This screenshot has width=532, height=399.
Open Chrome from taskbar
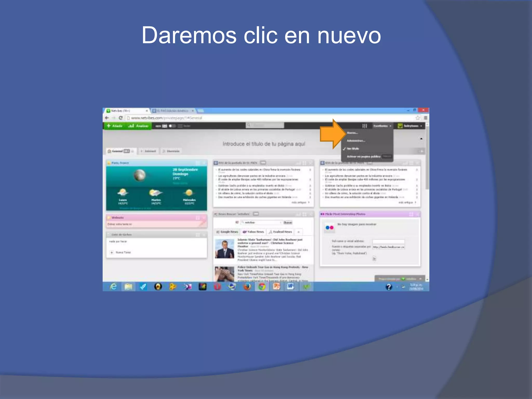[x=262, y=287]
